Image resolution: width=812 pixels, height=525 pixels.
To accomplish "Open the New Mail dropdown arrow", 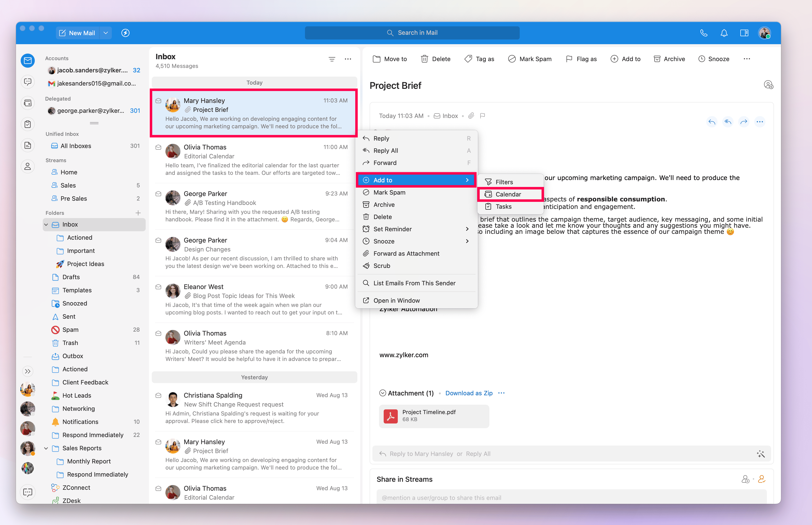I will 106,33.
